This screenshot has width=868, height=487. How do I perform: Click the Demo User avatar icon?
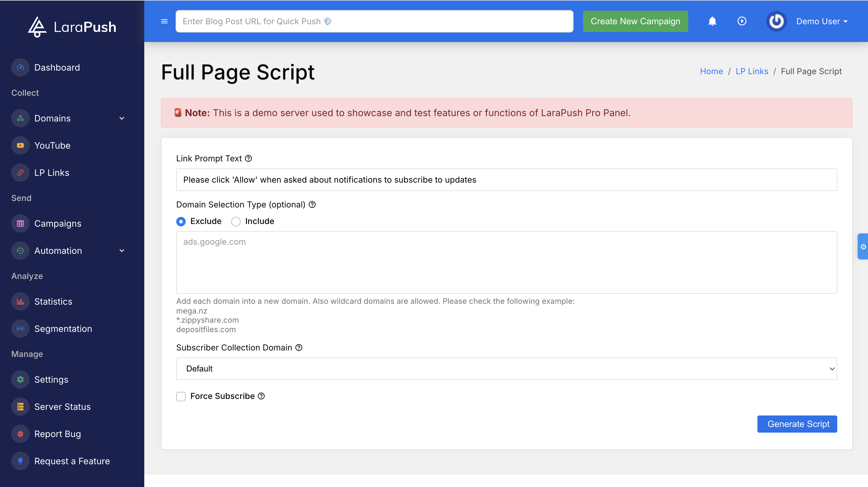[x=776, y=21]
